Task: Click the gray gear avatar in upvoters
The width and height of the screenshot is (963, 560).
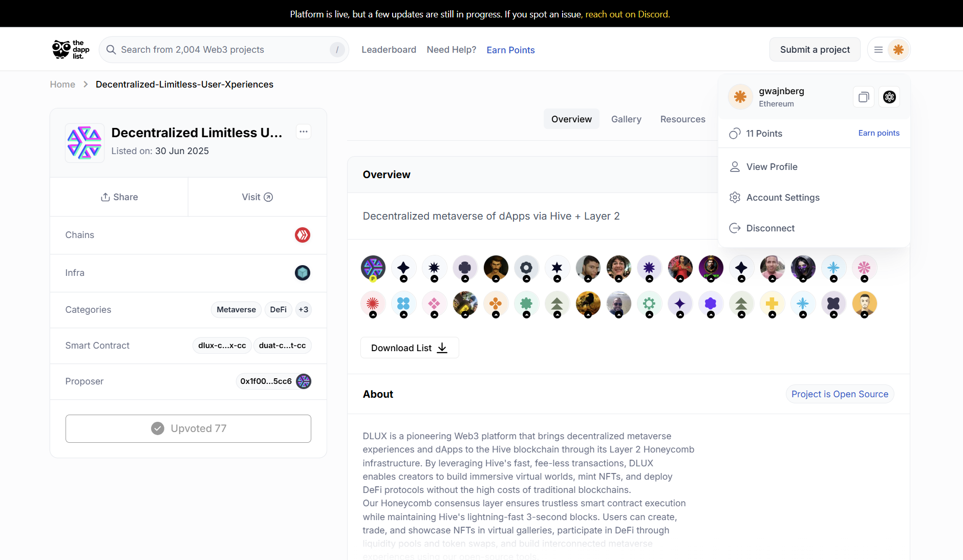Action: tap(526, 268)
